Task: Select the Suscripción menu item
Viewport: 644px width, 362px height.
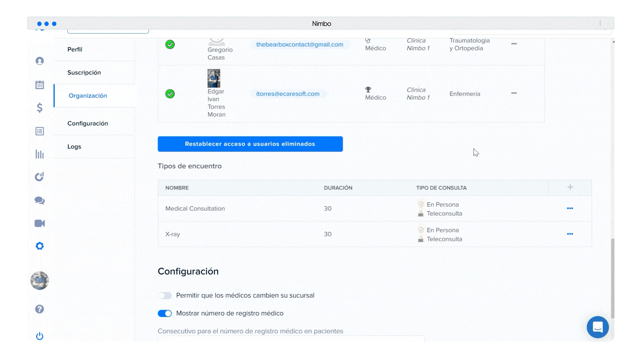Action: (94, 72)
